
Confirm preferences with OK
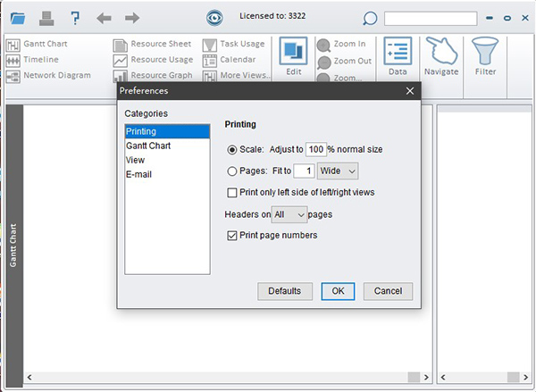coord(338,291)
